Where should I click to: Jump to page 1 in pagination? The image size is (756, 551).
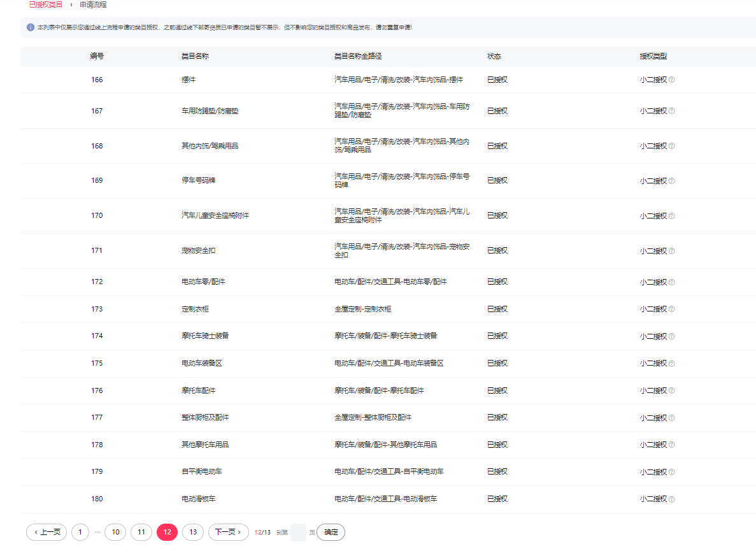click(80, 532)
